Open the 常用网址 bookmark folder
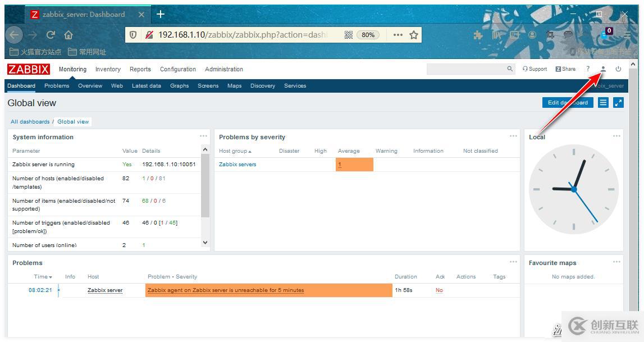This screenshot has height=342, width=644. point(87,52)
